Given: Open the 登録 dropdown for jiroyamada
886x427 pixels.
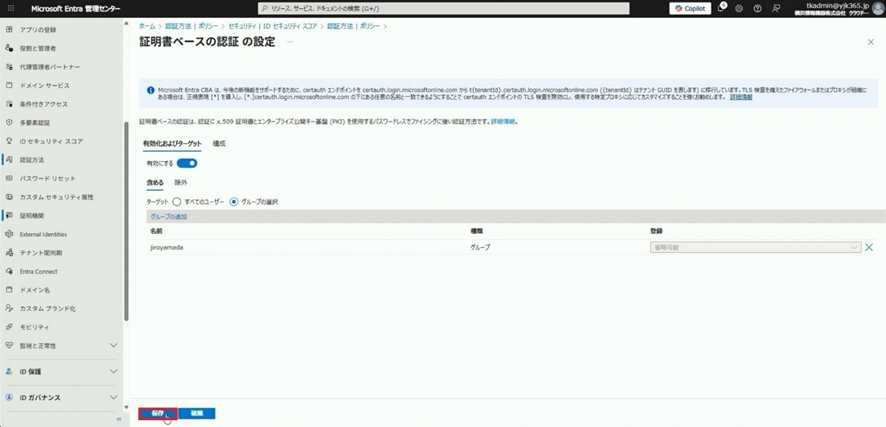Looking at the screenshot, I should point(754,247).
